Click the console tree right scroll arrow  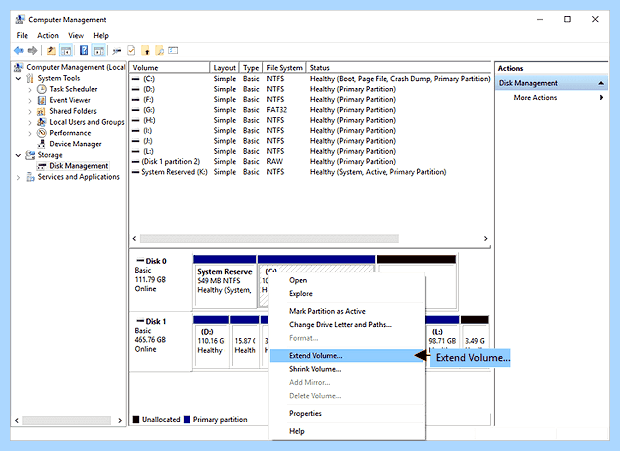[120, 421]
